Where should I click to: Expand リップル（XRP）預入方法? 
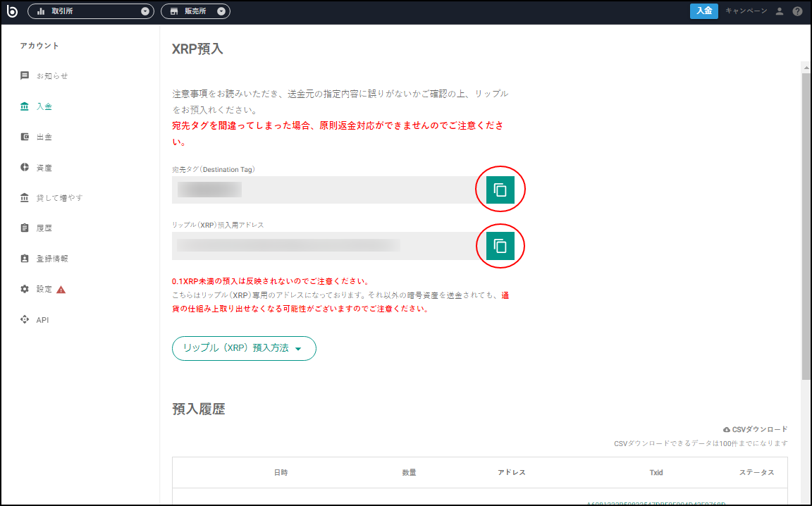click(244, 349)
